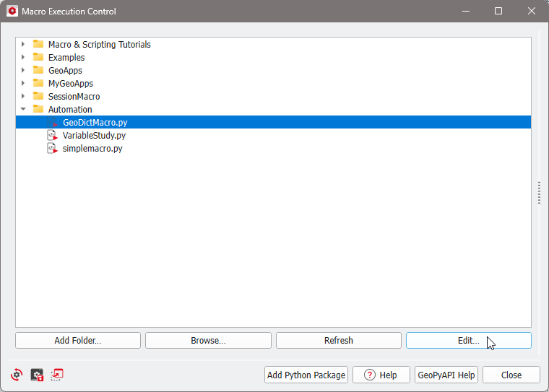The height and width of the screenshot is (392, 549).
Task: Click the simplemacro.py script file icon
Action: 52,148
